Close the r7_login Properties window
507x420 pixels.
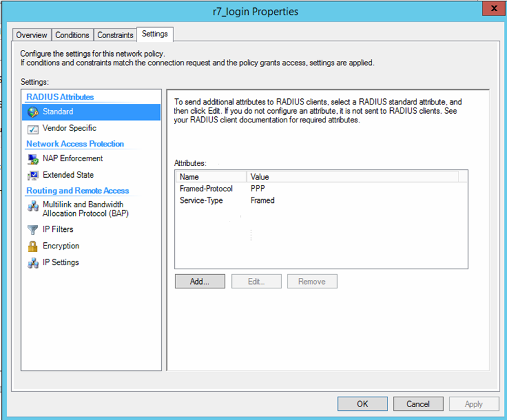(490, 9)
